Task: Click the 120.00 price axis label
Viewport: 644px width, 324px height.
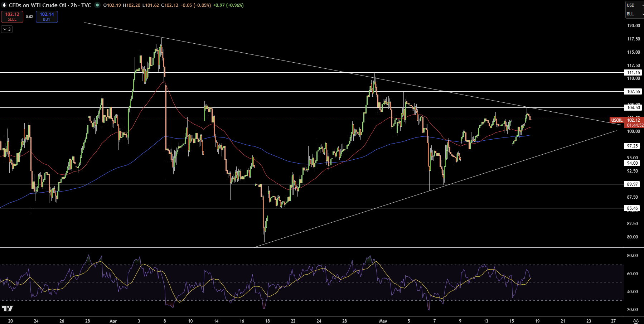Action: (x=633, y=26)
